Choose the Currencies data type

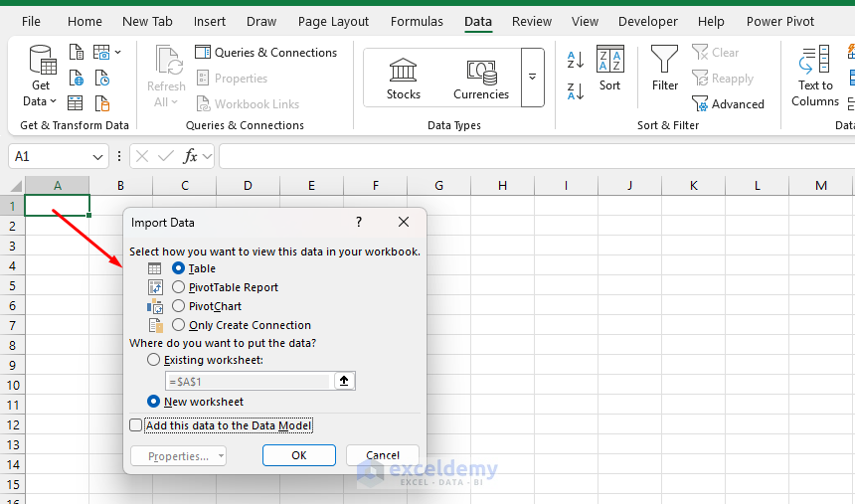click(x=481, y=79)
